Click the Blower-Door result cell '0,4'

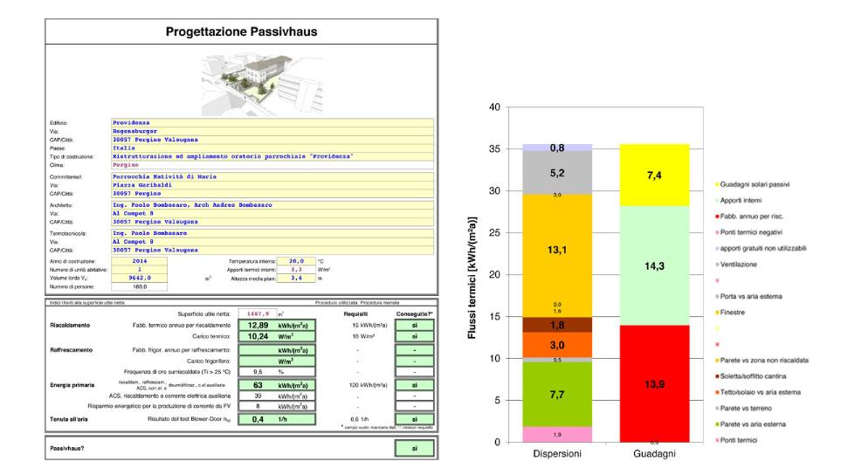pyautogui.click(x=277, y=419)
